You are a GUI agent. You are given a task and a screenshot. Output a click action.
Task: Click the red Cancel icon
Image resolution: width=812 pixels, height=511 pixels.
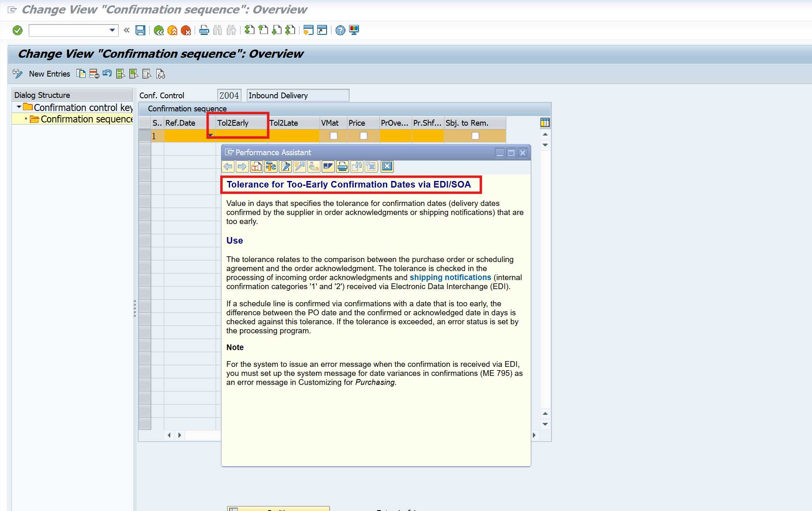[186, 30]
